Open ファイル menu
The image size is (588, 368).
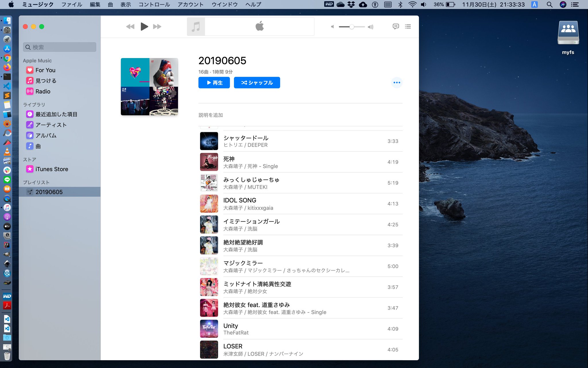tap(71, 4)
